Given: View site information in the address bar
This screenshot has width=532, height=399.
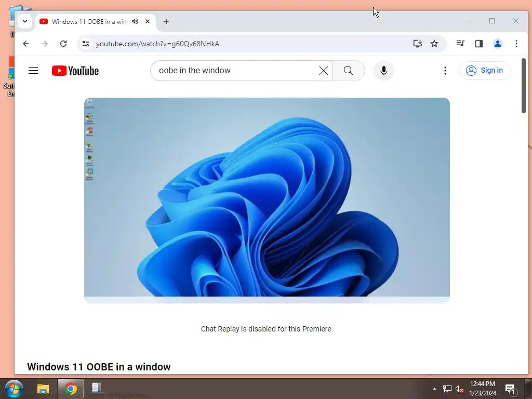Looking at the screenshot, I should pos(86,44).
